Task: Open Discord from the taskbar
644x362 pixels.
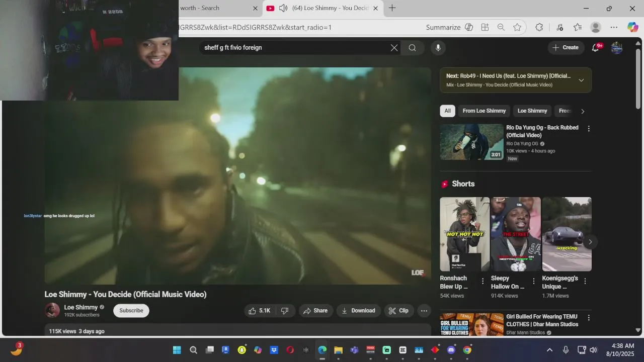Action: [451, 350]
